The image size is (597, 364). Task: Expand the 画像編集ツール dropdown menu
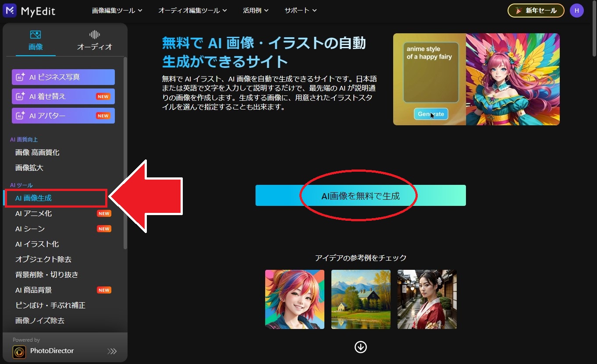(x=117, y=11)
